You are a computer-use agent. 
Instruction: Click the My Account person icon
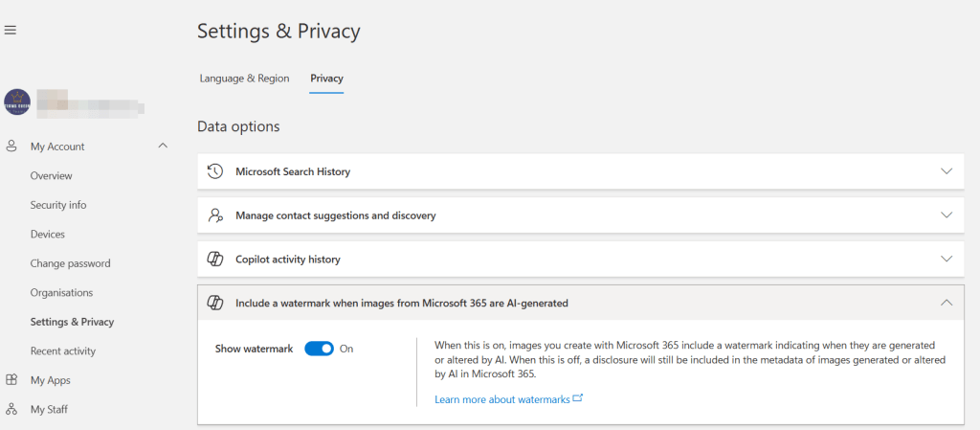coord(11,147)
